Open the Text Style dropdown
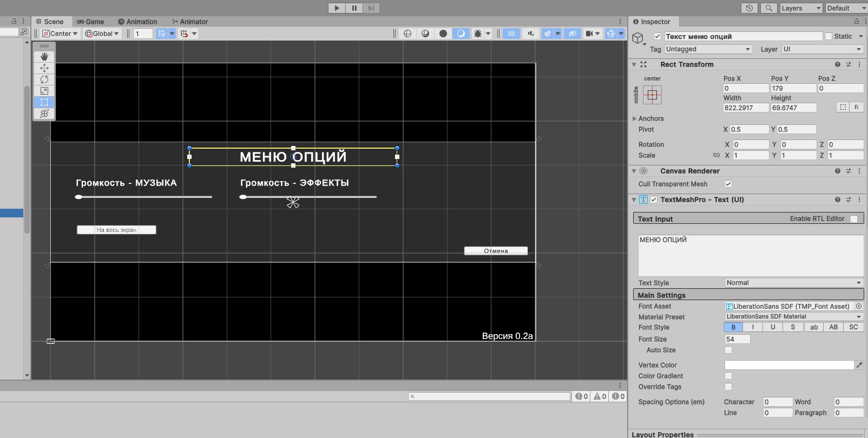868x438 pixels. coord(794,283)
